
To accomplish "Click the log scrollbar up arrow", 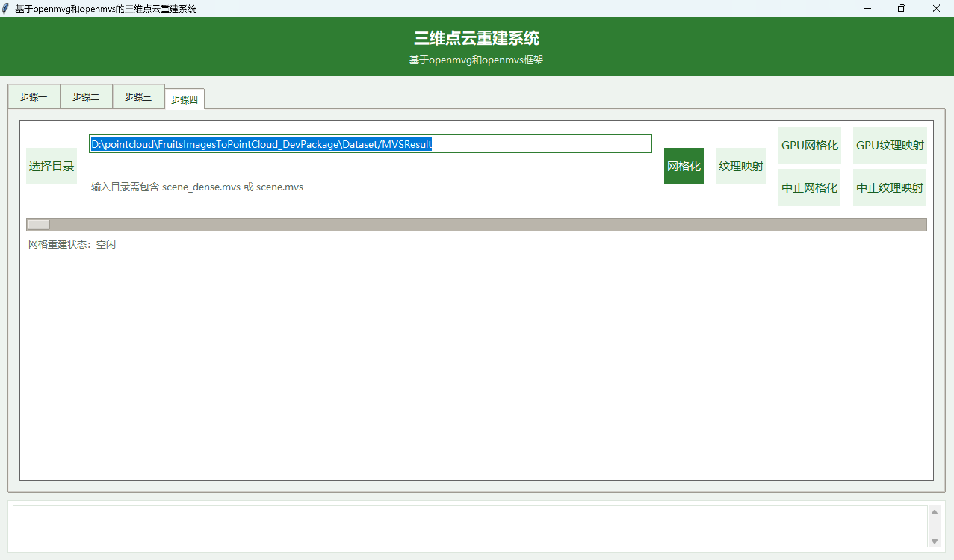I will coord(934,512).
